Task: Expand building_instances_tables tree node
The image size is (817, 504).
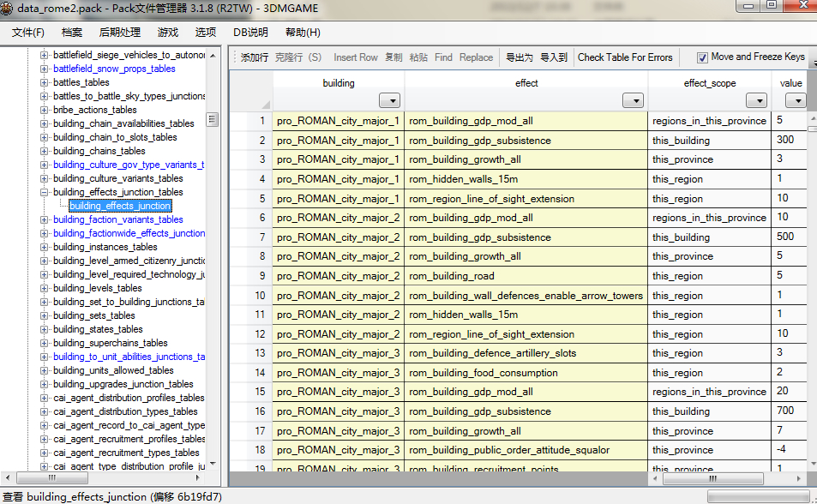Action: click(x=45, y=247)
